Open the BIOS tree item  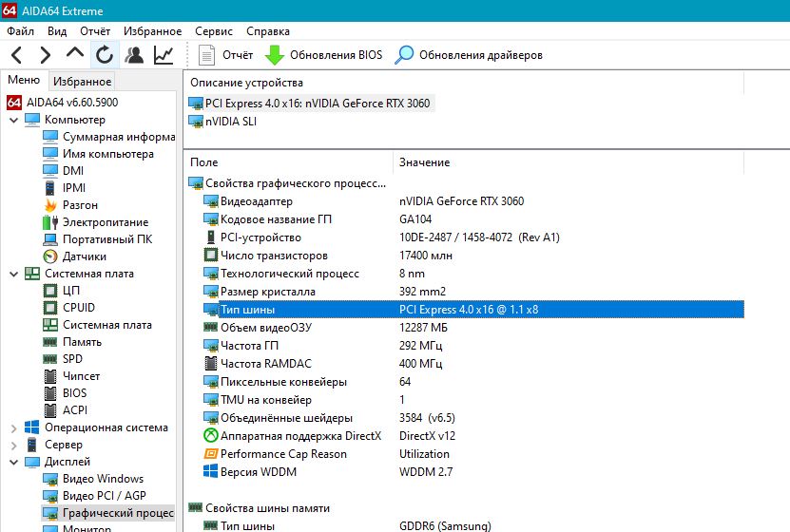pyautogui.click(x=65, y=393)
